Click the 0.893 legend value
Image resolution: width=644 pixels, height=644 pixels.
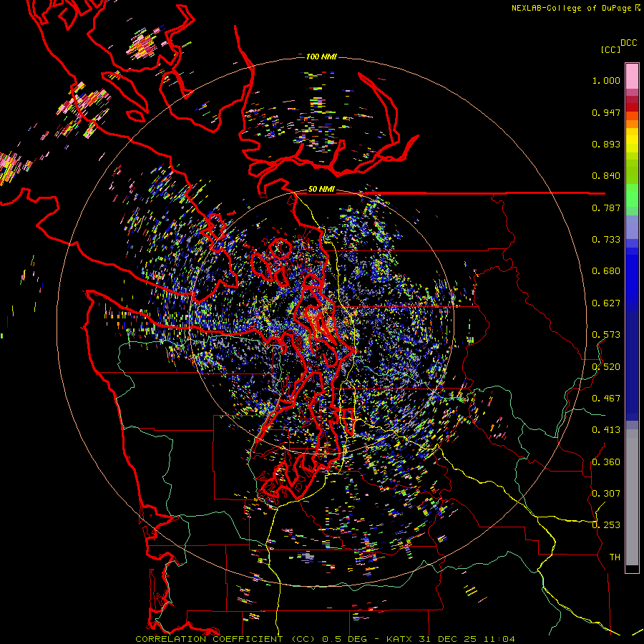[606, 144]
